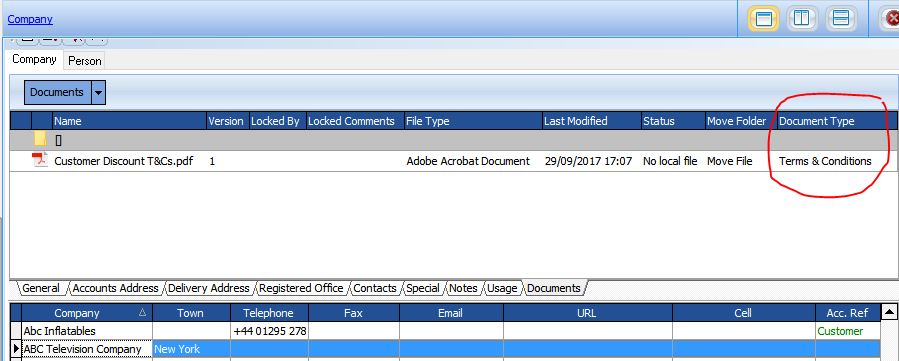The height and width of the screenshot is (361, 899).
Task: Click the File Type column header
Action: pyautogui.click(x=473, y=121)
